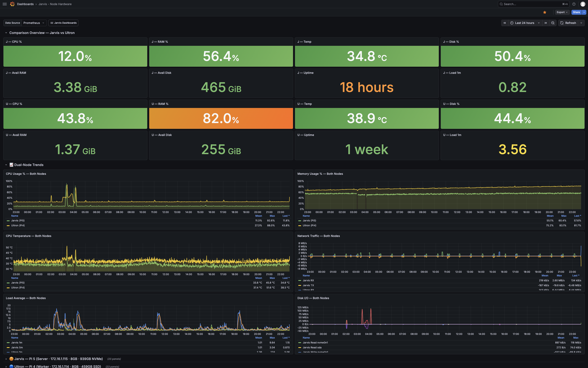Open the Jarvis Dashboards links menu
Image resolution: width=588 pixels, height=368 pixels.
pos(63,23)
